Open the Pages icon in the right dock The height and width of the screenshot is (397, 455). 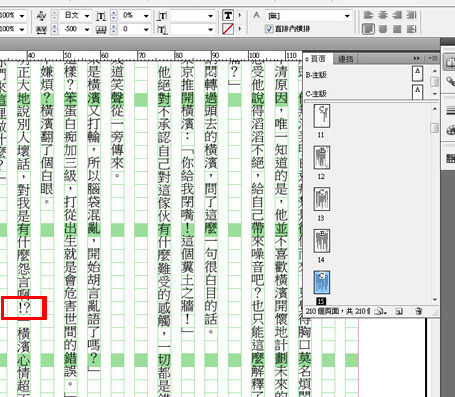click(x=450, y=62)
